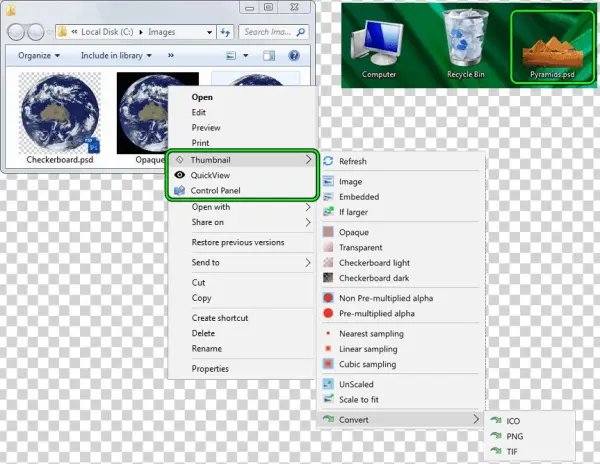This screenshot has height=464, width=600.
Task: Click the Embedded thumbnail icon
Action: pos(328,197)
